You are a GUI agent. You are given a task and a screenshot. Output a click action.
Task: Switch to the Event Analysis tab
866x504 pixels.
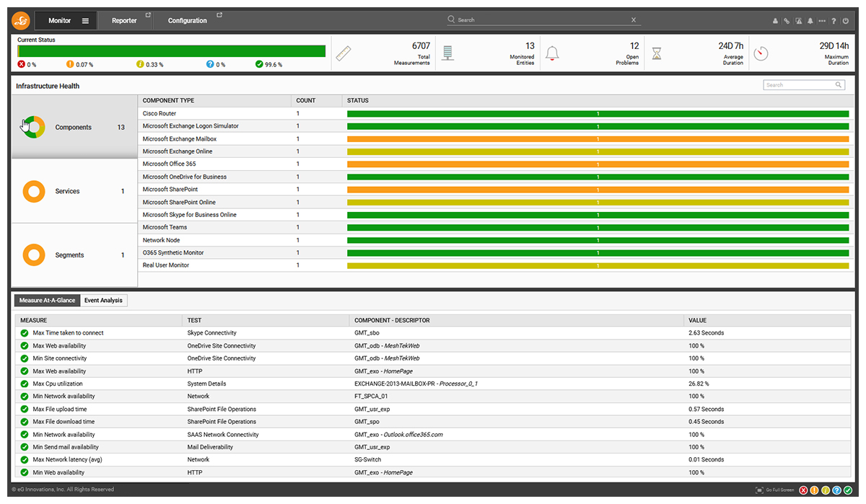104,301
